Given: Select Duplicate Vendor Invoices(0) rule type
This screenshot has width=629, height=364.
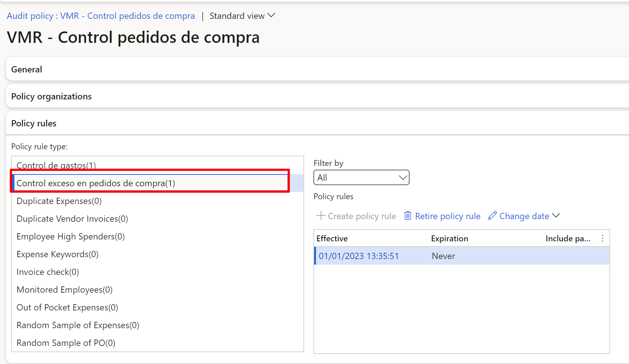Looking at the screenshot, I should (x=158, y=218).
